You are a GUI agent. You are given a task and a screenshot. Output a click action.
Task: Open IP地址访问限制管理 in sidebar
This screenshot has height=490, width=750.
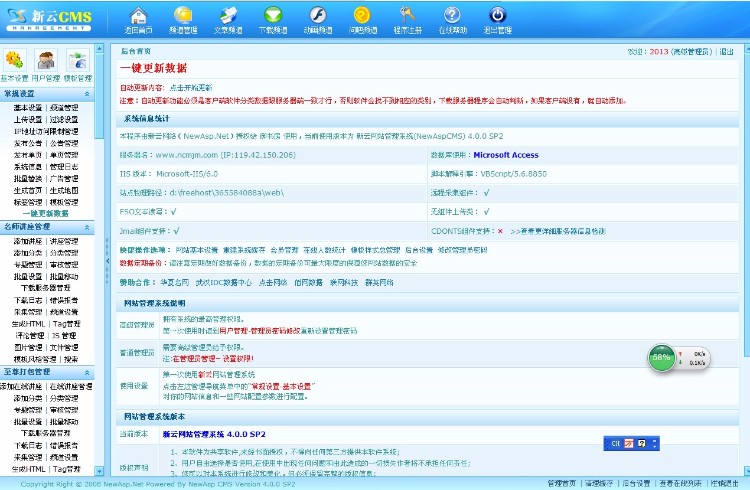point(46,131)
